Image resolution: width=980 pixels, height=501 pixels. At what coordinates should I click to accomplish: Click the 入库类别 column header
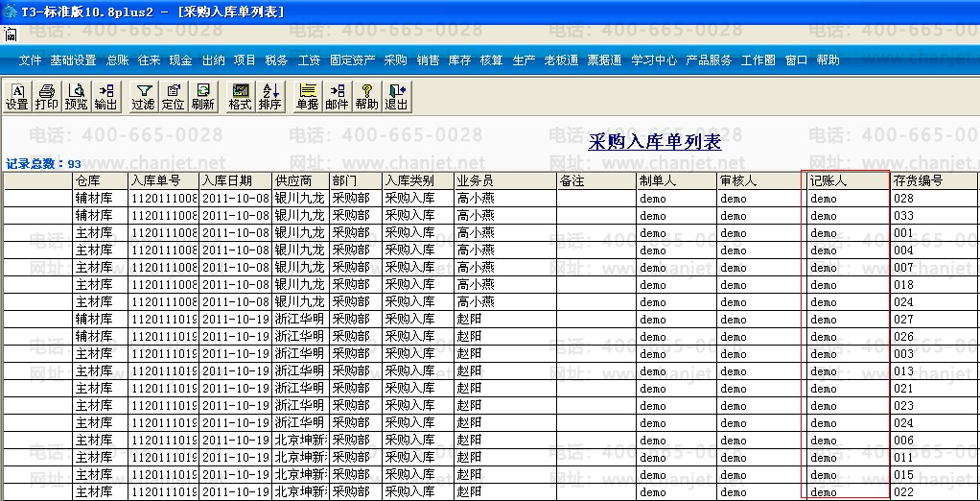pos(418,180)
